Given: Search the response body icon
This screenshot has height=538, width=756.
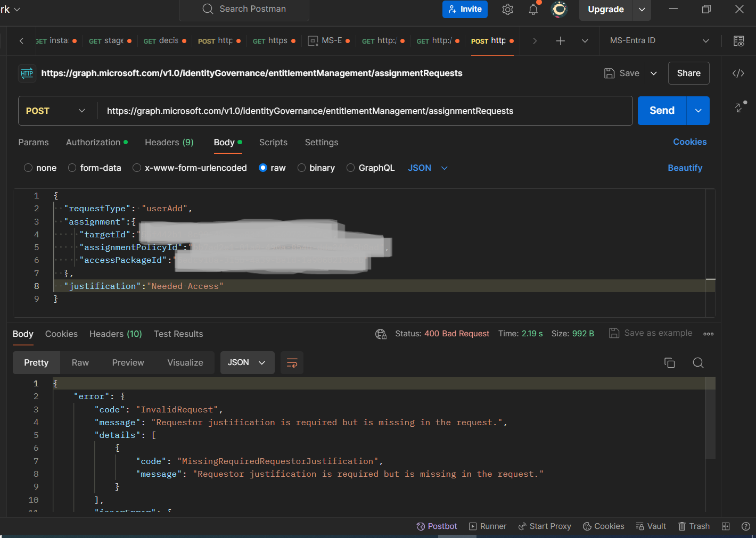Looking at the screenshot, I should [x=698, y=363].
